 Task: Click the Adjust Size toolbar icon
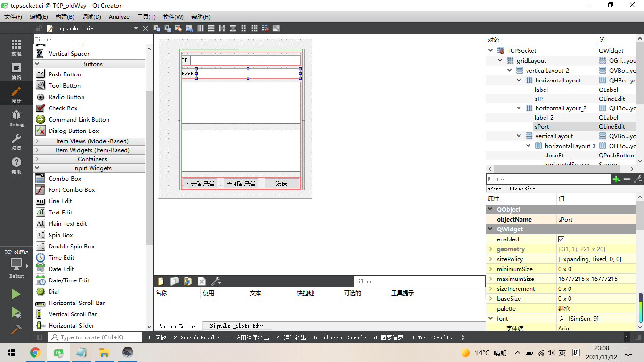(x=276, y=28)
